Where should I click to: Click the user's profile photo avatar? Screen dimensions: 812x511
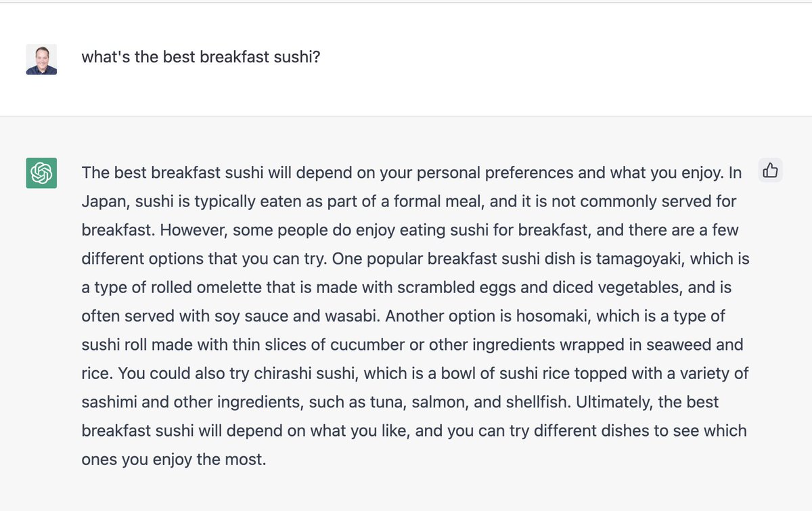click(x=41, y=60)
